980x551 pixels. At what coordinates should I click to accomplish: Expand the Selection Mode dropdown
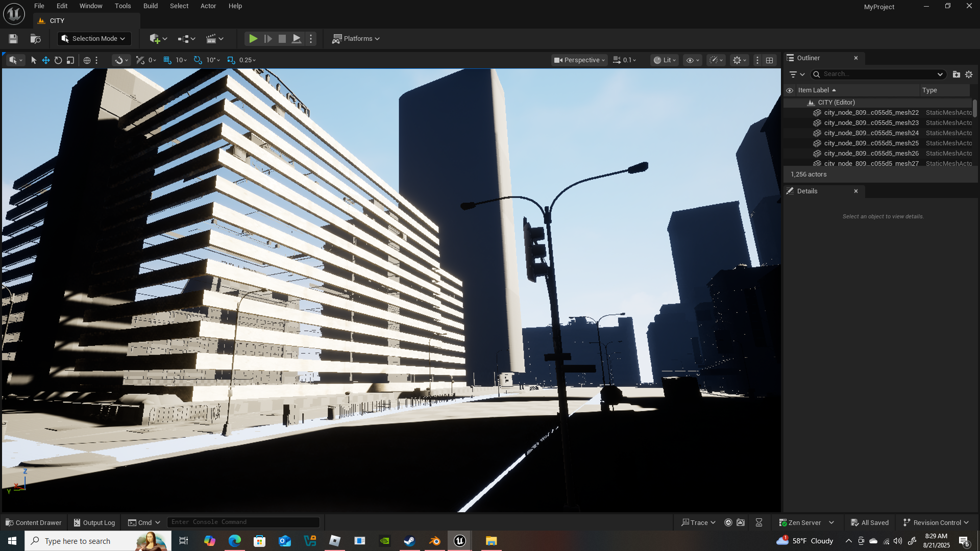[x=94, y=39]
